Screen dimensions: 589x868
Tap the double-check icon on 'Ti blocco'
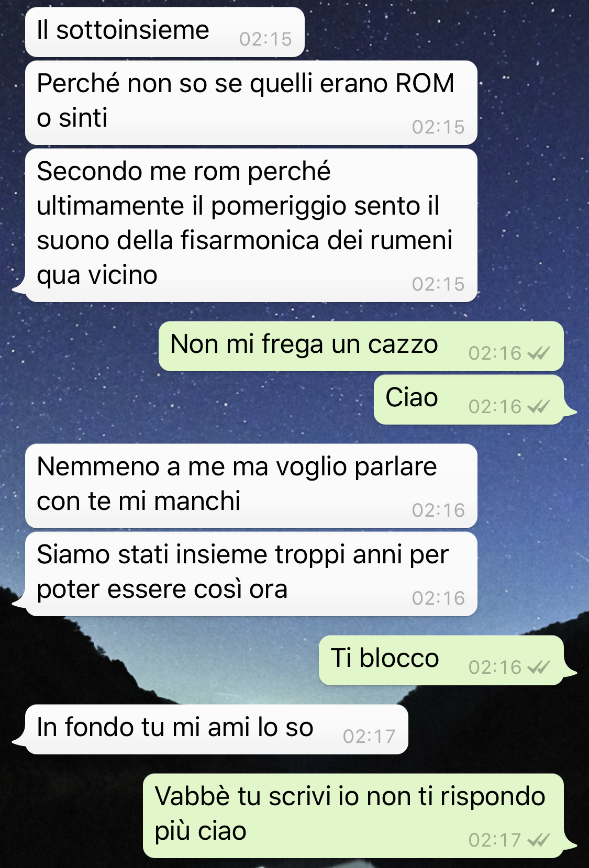[539, 667]
